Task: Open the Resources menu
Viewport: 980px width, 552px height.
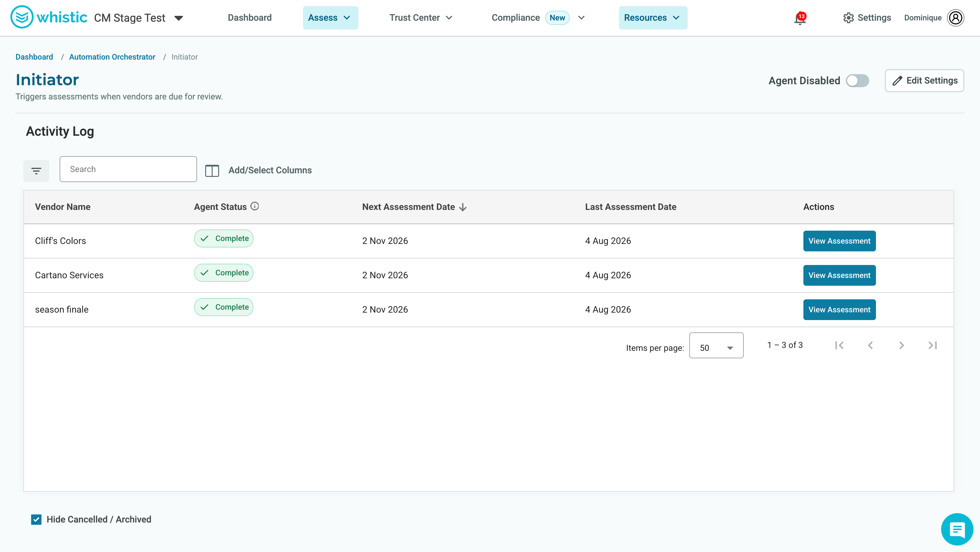Action: (653, 18)
